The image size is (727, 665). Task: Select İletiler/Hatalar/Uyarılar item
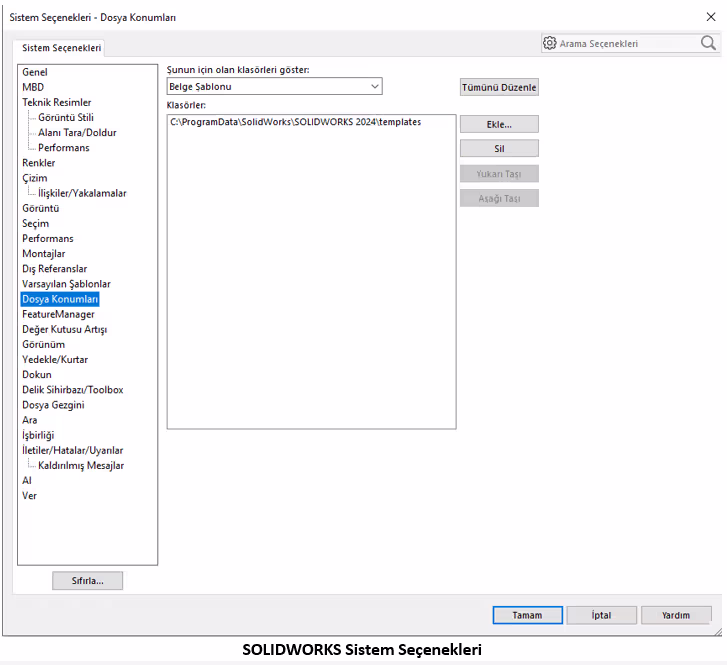point(73,450)
